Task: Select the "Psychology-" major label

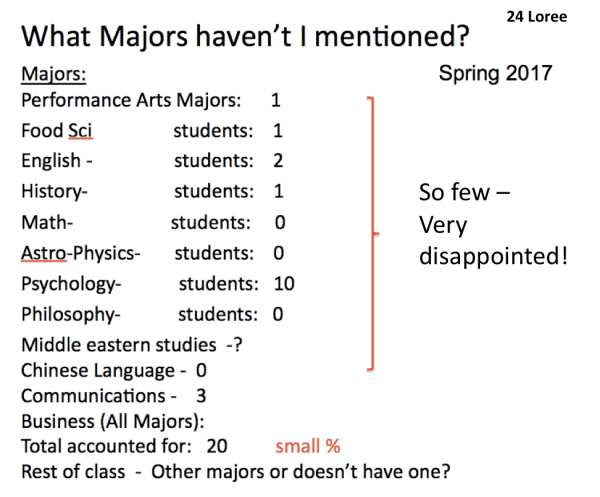Action: 70,283
